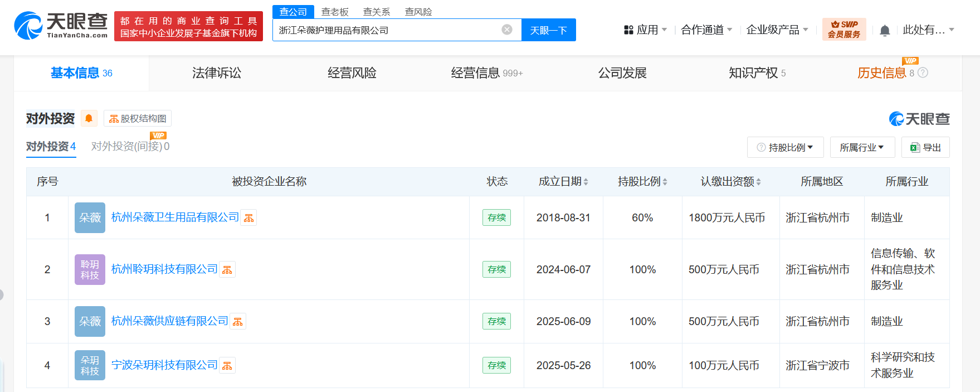This screenshot has width=980, height=392.
Task: Open equity structure icon for 杭州朵薇卫生用品有限公司
Action: click(249, 218)
